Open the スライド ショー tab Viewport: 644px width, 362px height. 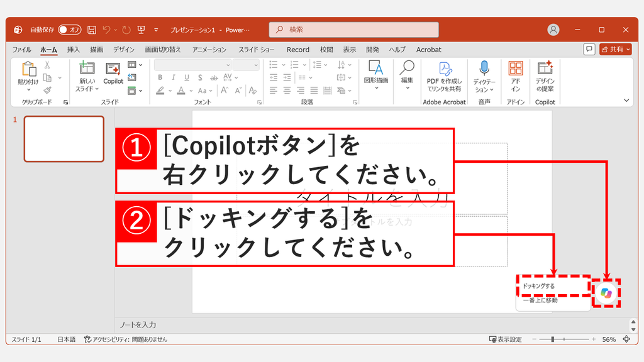(257, 50)
